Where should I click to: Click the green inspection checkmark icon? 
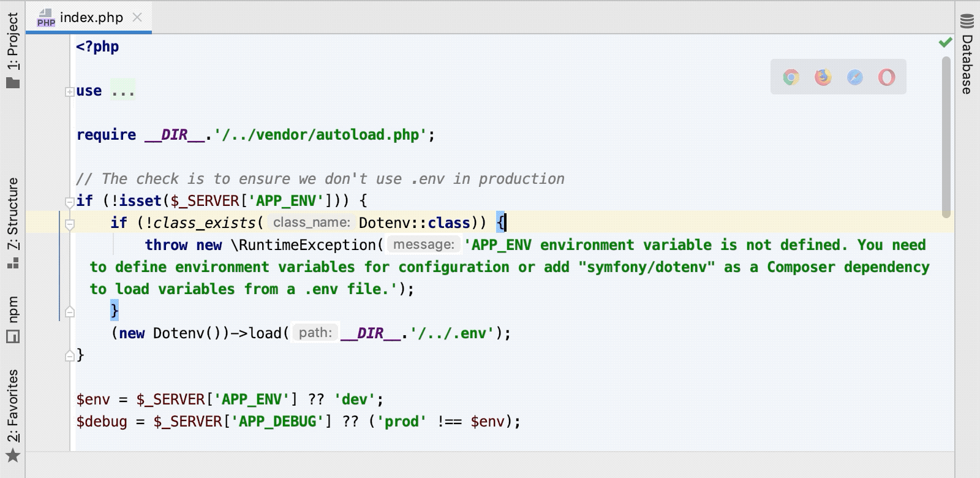(946, 42)
